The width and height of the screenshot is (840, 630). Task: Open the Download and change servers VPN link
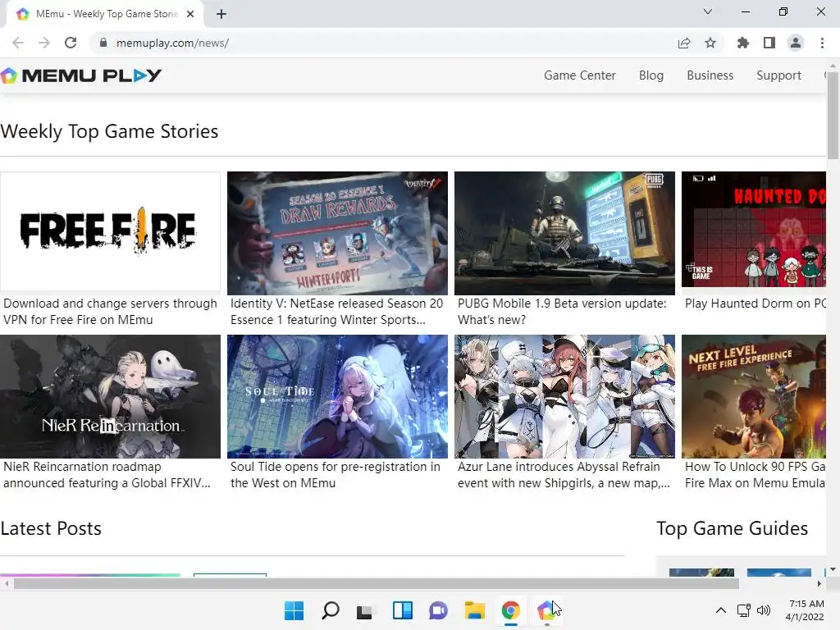[x=110, y=311]
